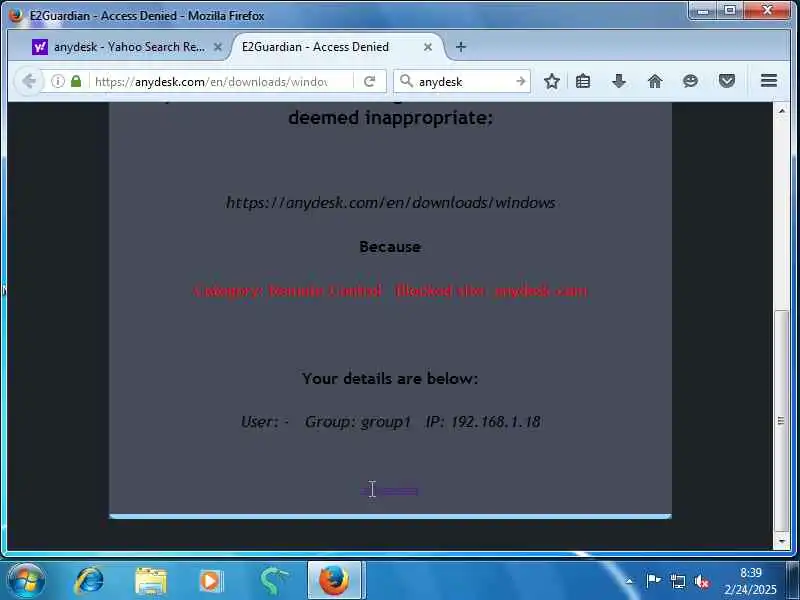Click the anydesk search box
The width and height of the screenshot is (800, 600).
[464, 82]
